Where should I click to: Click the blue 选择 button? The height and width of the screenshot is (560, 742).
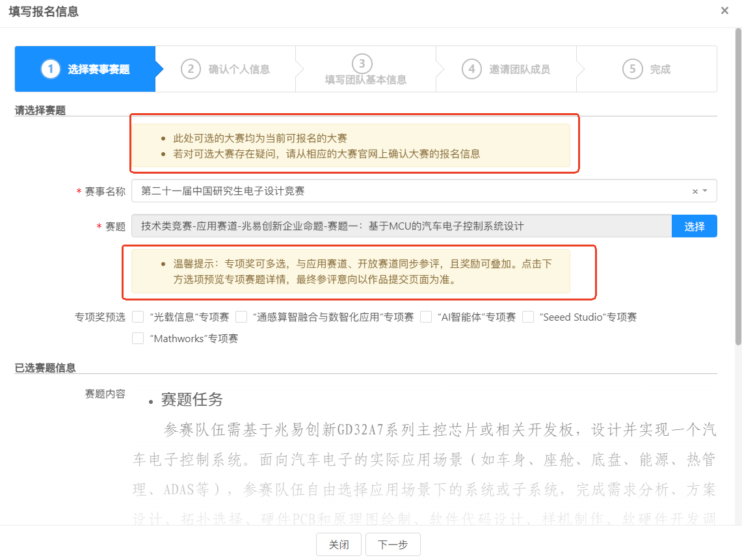(694, 226)
